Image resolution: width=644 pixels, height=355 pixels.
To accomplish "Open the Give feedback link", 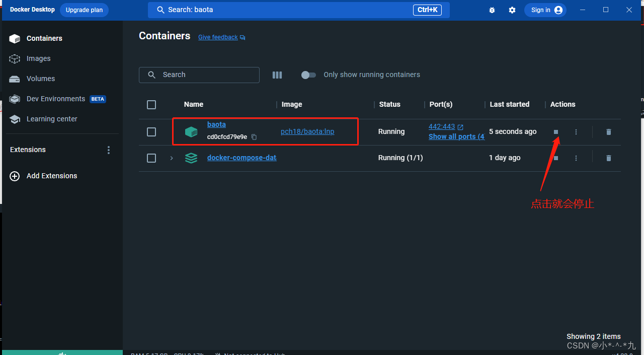I will point(221,37).
